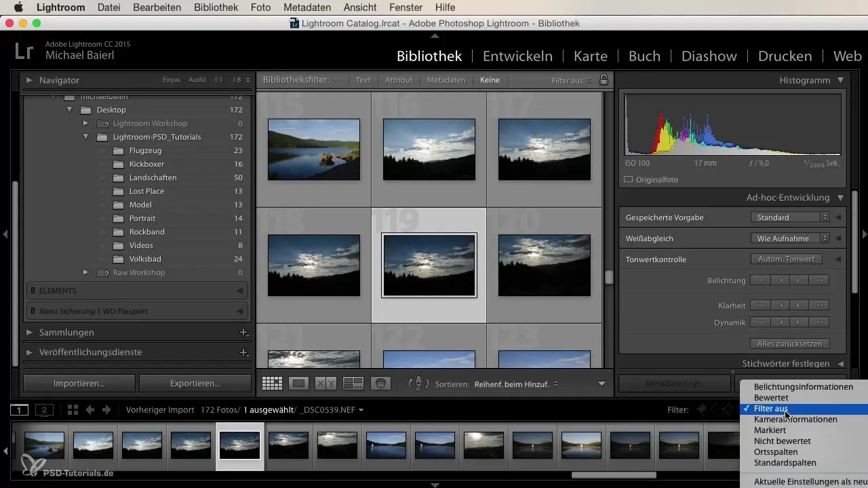Collapse the Histogramm panel

tap(841, 80)
